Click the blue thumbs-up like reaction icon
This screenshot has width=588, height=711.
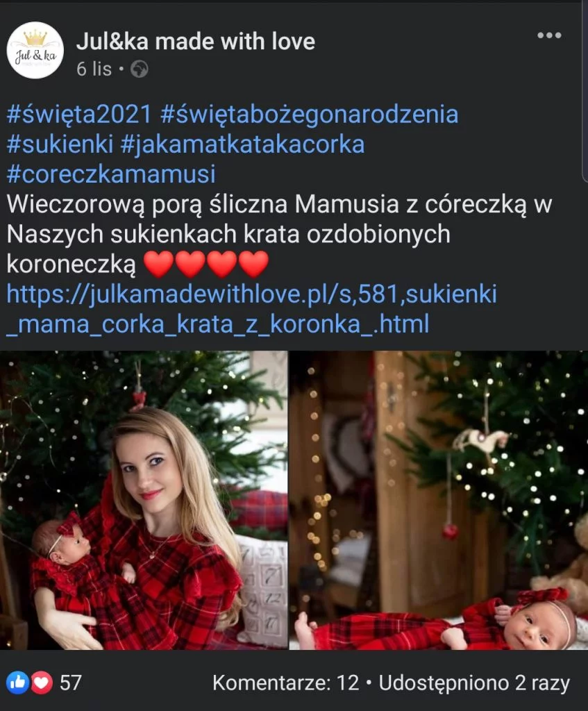point(17,683)
